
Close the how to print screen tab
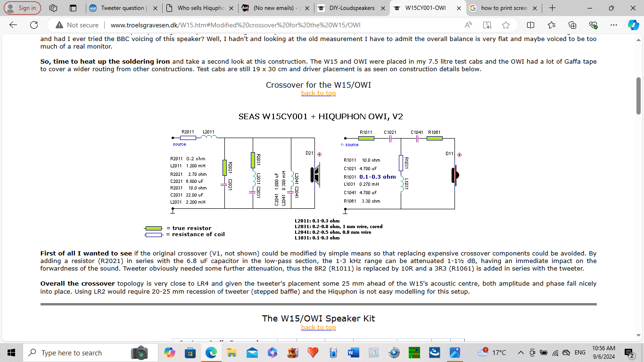(x=534, y=8)
